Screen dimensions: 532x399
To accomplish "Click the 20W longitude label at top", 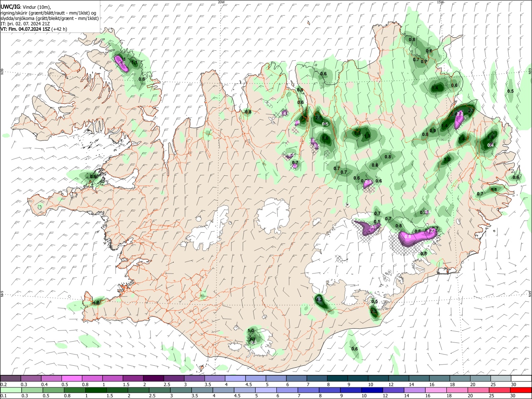I will [222, 2].
